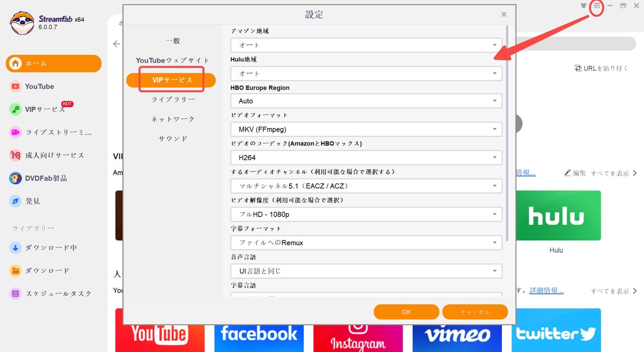Click the settings dialog vertical scrollbar
The width and height of the screenshot is (644, 352).
tap(506, 133)
